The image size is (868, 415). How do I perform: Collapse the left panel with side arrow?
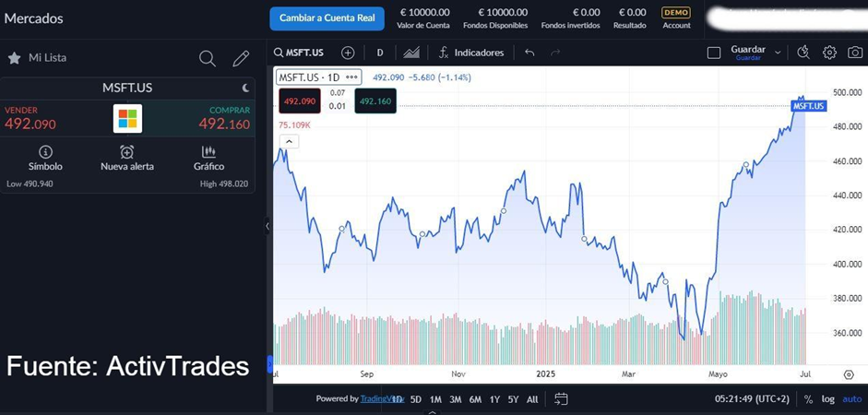(268, 226)
